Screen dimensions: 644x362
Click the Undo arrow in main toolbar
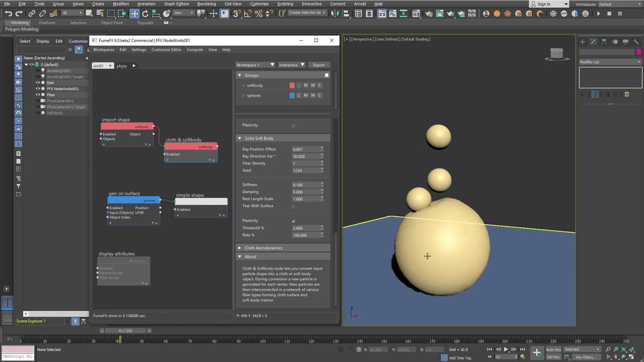pyautogui.click(x=9, y=14)
